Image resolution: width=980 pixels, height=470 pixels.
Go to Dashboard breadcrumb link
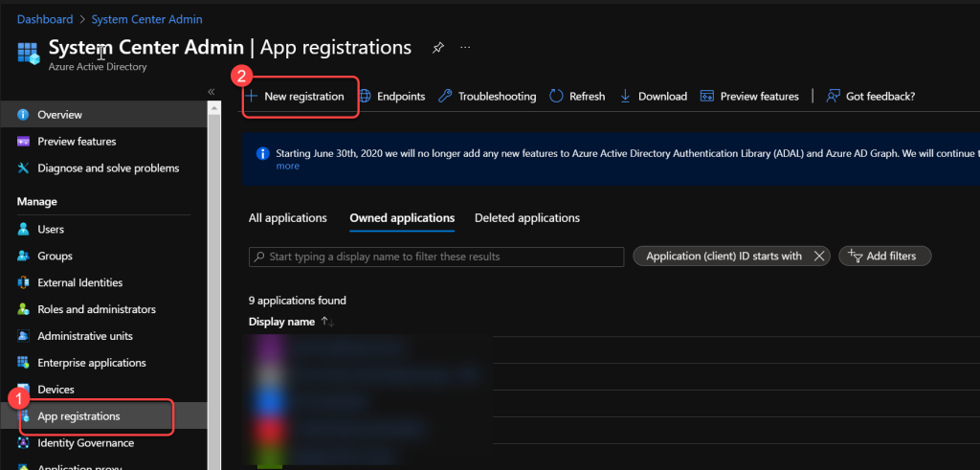[45, 19]
